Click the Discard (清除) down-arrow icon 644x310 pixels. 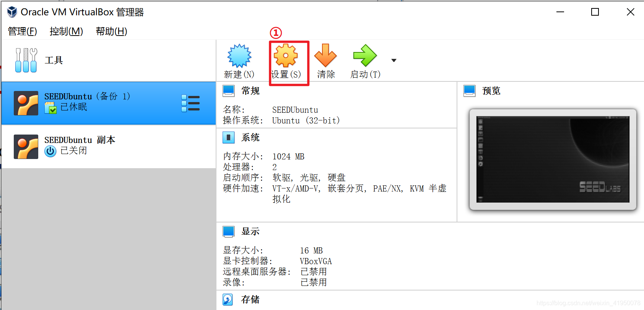(x=325, y=55)
